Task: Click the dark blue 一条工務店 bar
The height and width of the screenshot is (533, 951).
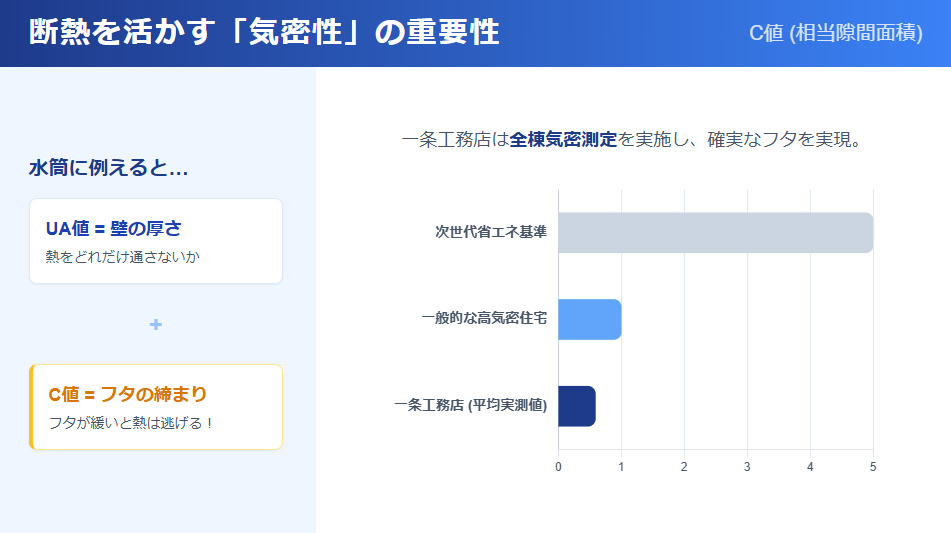Action: click(x=577, y=406)
